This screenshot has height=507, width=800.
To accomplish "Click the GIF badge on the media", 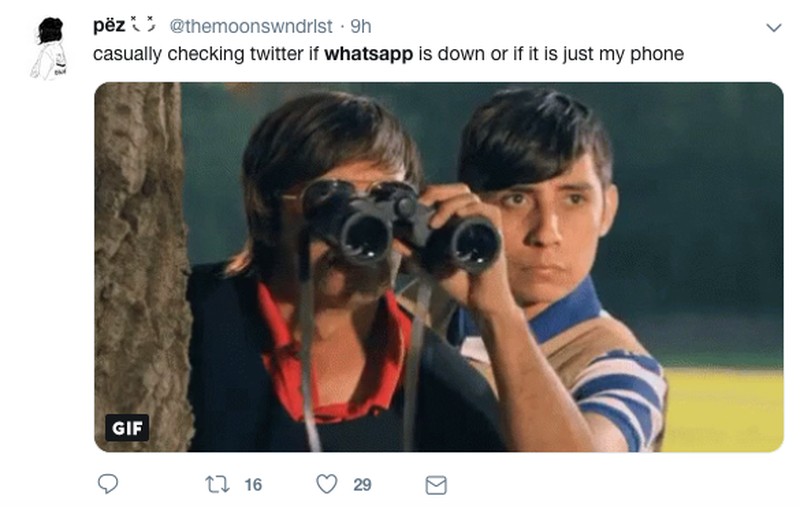I will (x=127, y=427).
